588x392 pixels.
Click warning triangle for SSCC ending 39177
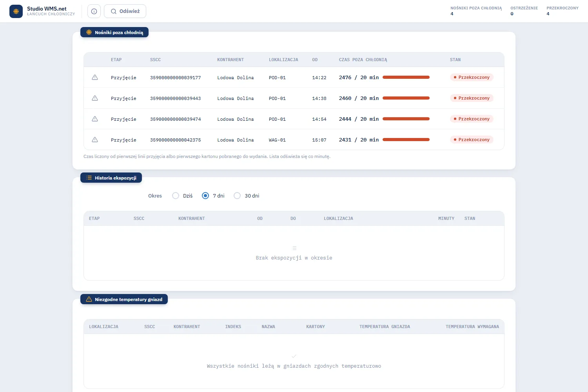click(95, 77)
